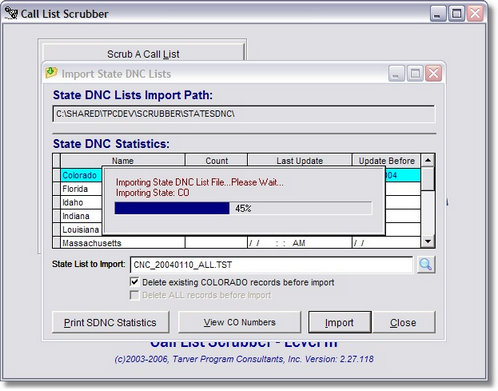Select the Idaho row

[81, 203]
